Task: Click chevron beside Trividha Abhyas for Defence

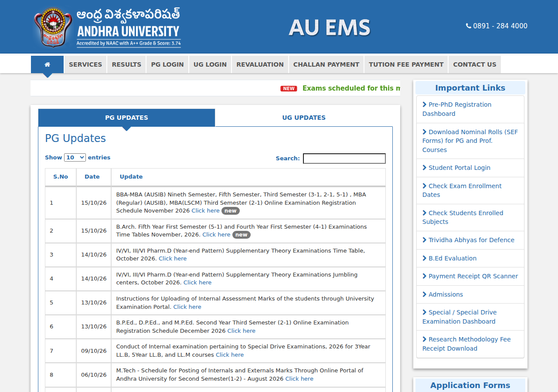Action: click(x=425, y=240)
